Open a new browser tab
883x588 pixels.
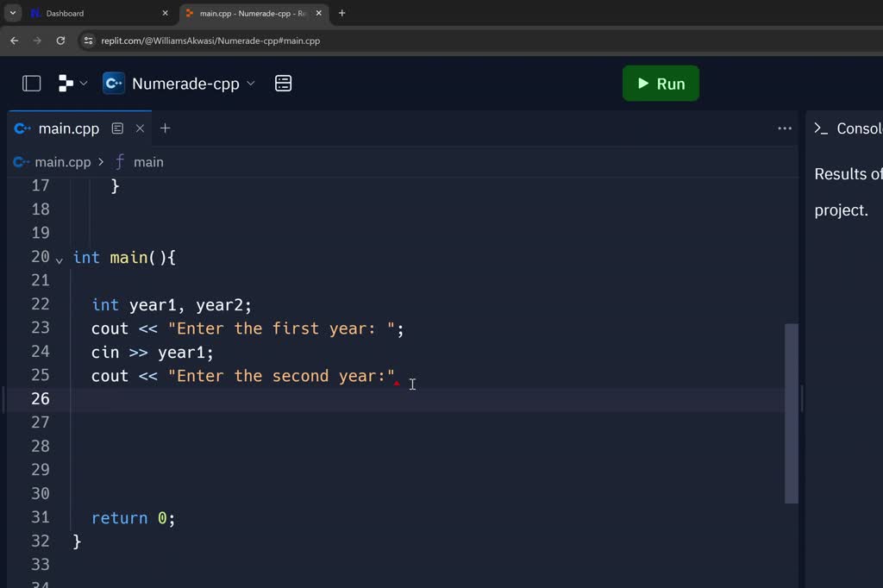[x=341, y=13]
